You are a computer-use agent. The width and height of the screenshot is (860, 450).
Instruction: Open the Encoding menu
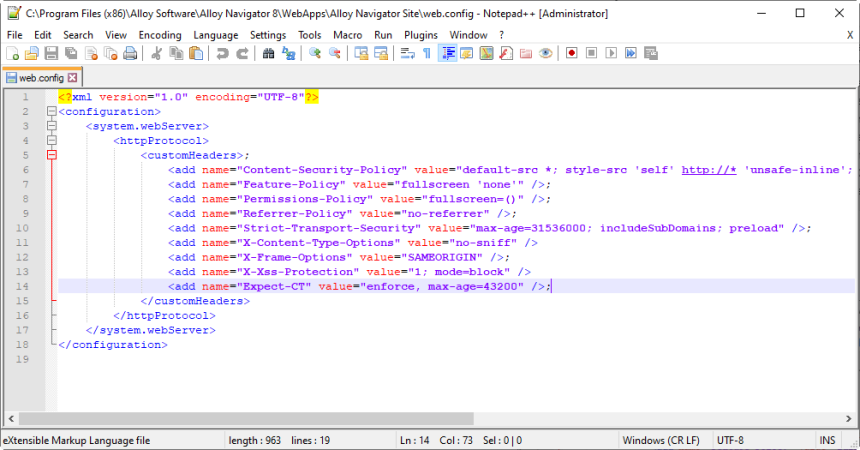click(160, 35)
